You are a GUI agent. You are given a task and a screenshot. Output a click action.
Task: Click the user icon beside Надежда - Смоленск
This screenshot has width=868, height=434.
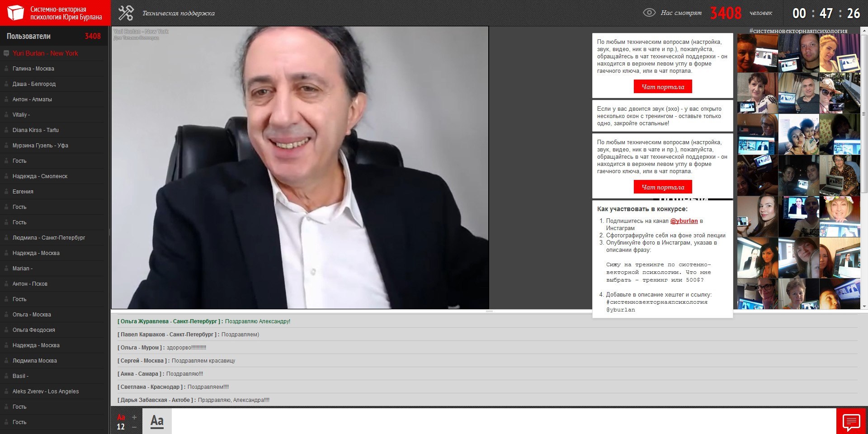[6, 176]
